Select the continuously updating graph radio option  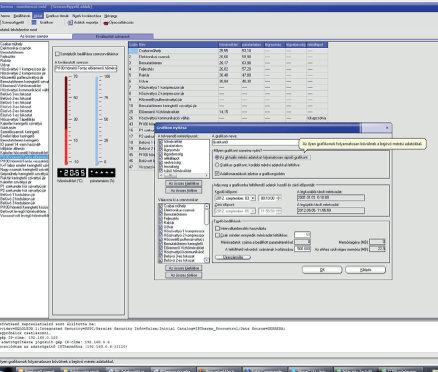point(217,157)
